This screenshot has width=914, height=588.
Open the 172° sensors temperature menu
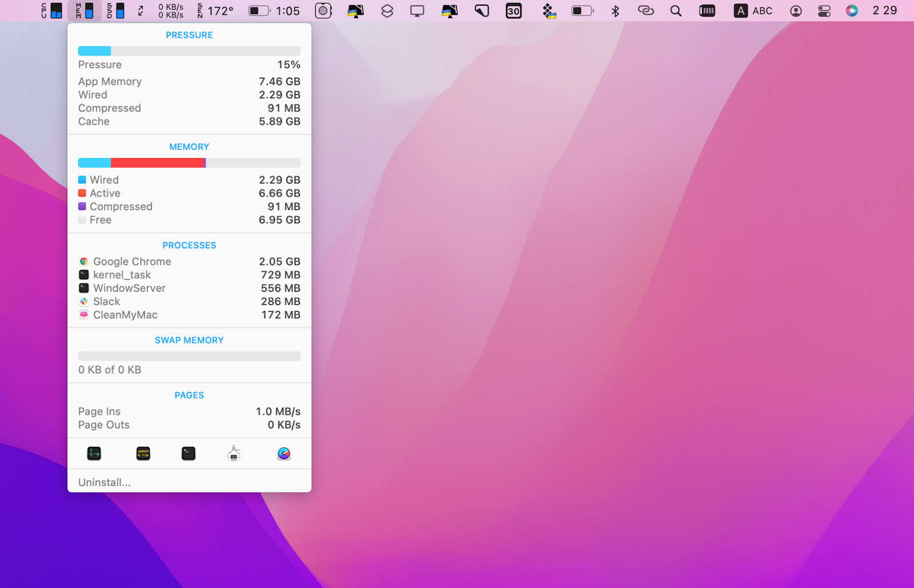[x=215, y=11]
